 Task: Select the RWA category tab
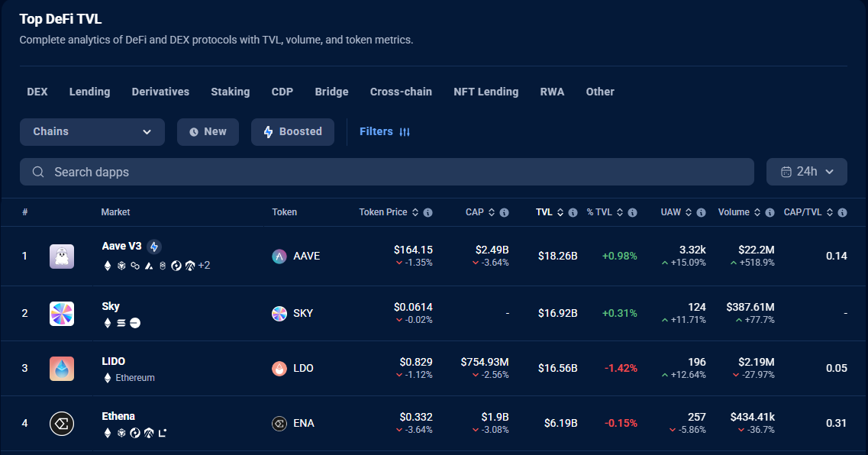[553, 92]
